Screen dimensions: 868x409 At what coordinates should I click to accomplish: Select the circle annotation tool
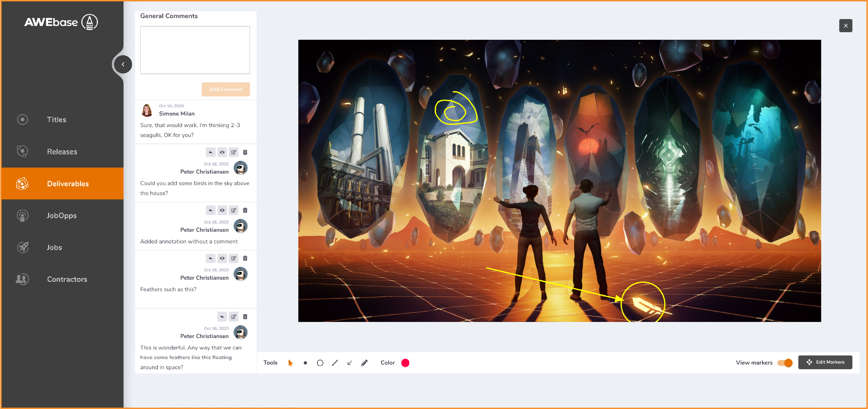click(320, 362)
